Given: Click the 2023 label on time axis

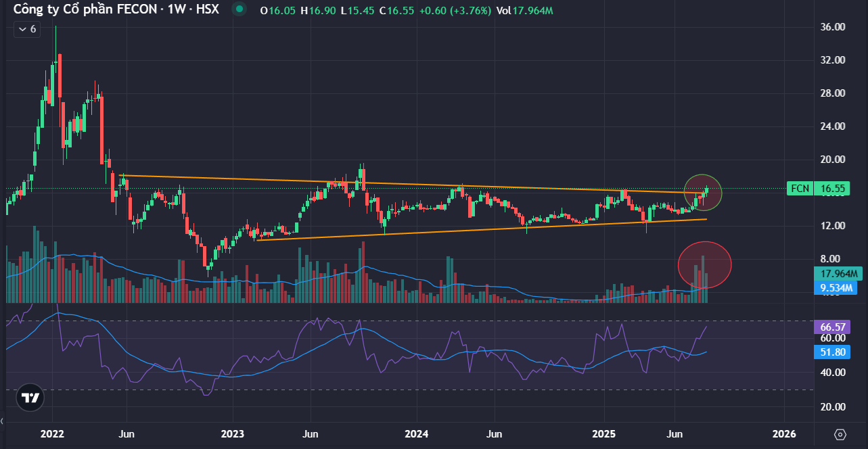Looking at the screenshot, I should [x=232, y=433].
